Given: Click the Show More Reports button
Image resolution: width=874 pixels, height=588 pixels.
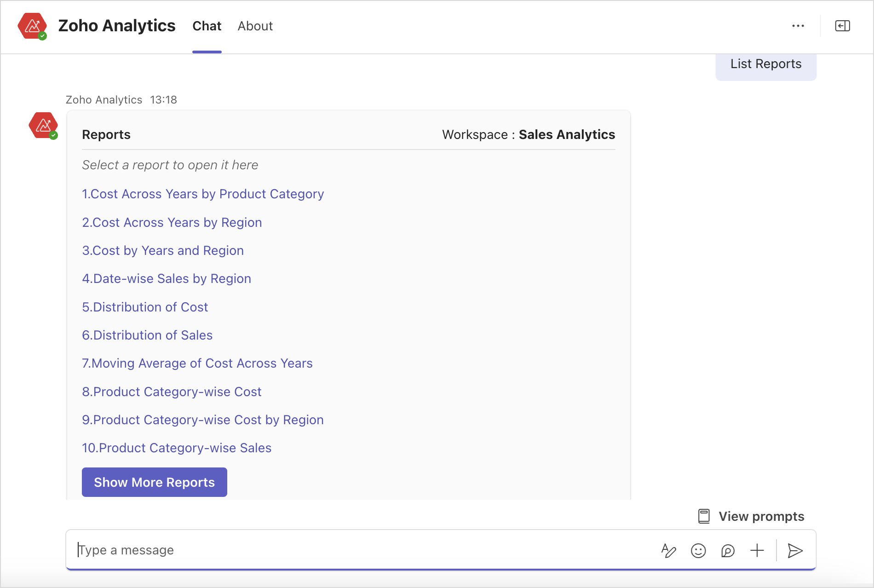Looking at the screenshot, I should (155, 482).
